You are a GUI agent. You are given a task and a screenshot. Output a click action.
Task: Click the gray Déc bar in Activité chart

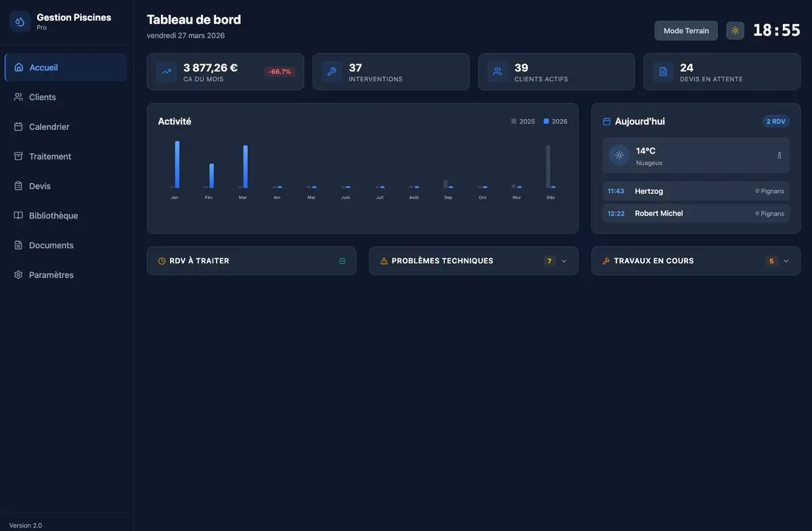click(548, 166)
